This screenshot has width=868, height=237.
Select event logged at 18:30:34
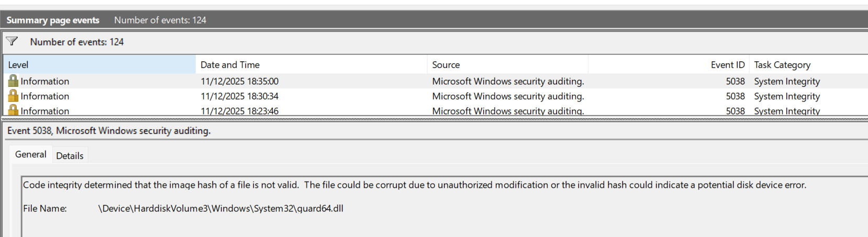point(239,96)
